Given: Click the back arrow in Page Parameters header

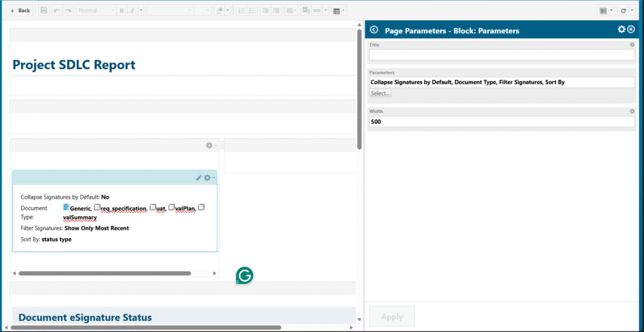Looking at the screenshot, I should (374, 30).
